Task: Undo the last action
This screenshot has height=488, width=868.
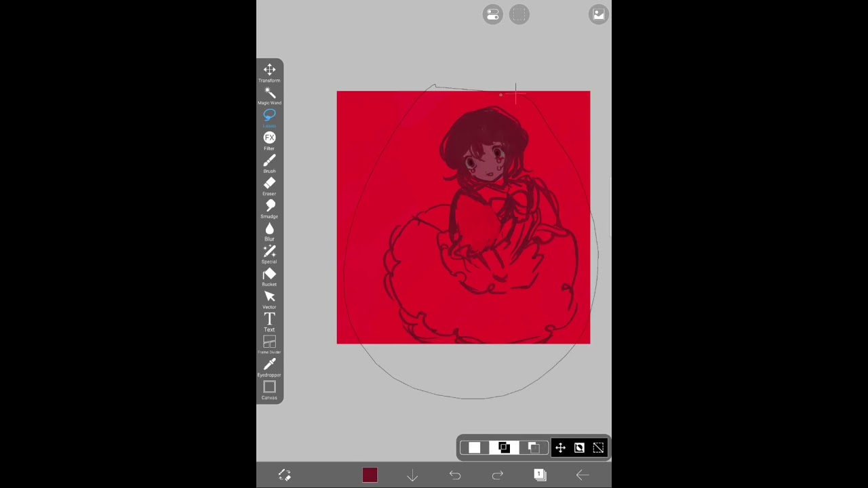Action: (x=455, y=475)
